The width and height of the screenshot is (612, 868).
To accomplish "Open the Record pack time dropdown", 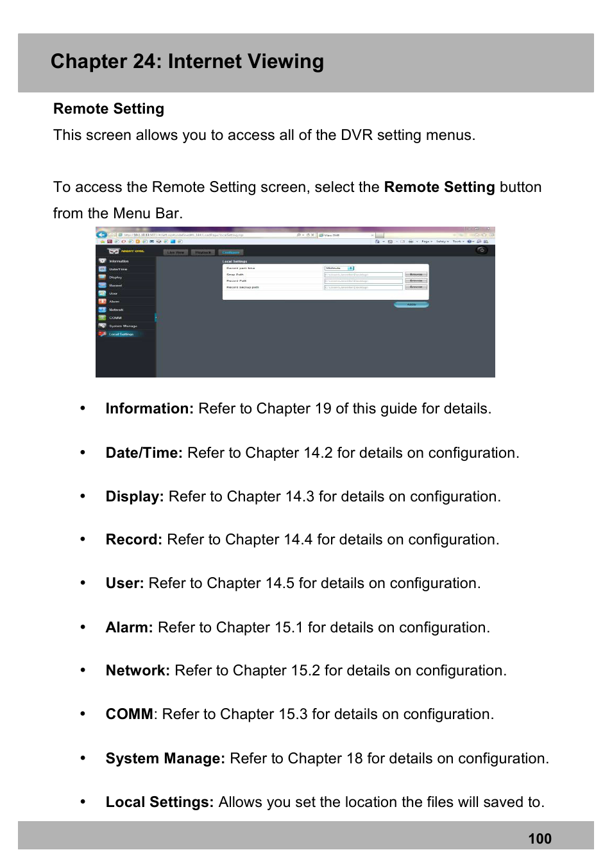I will (x=339, y=268).
